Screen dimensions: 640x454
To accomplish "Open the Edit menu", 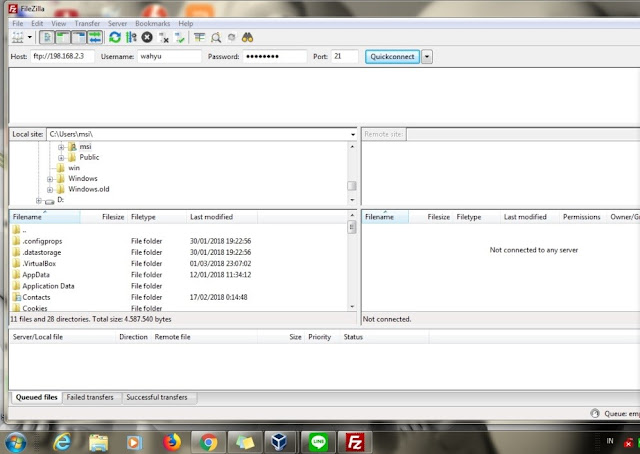I will click(37, 24).
